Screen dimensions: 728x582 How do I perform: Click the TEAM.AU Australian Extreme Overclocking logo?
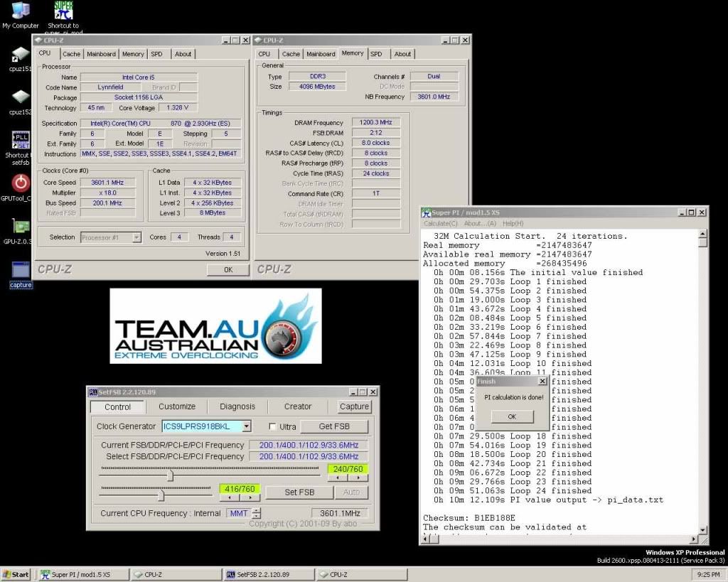point(216,325)
